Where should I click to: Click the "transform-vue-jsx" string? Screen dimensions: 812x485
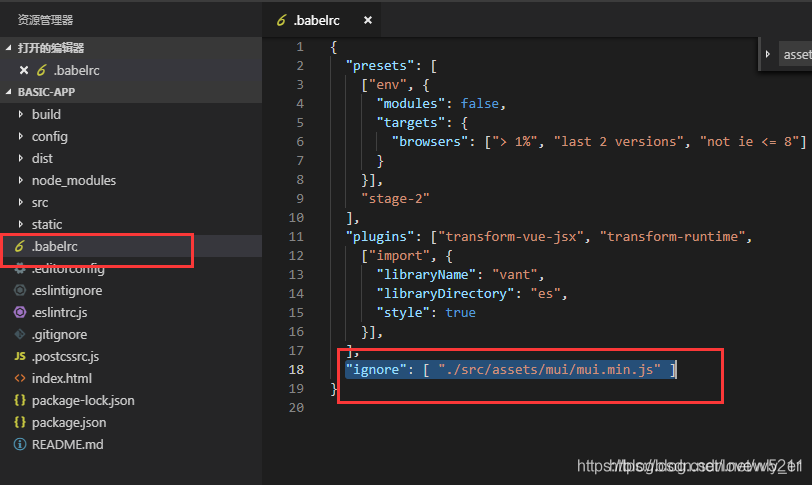(x=511, y=237)
